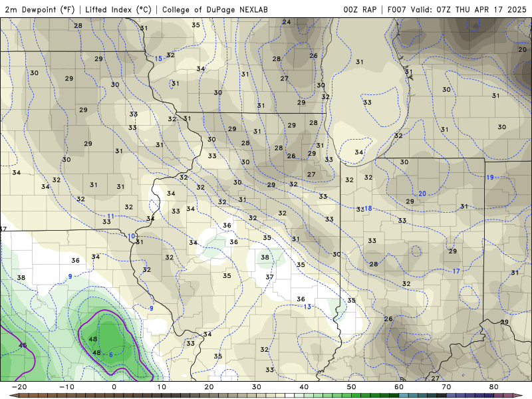Click the blue lifted index contour label 11
The width and height of the screenshot is (532, 399).
(x=110, y=216)
